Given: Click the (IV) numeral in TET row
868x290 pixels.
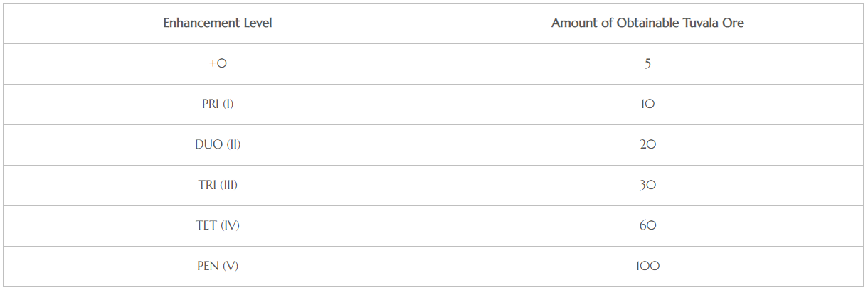Looking at the screenshot, I should [230, 225].
